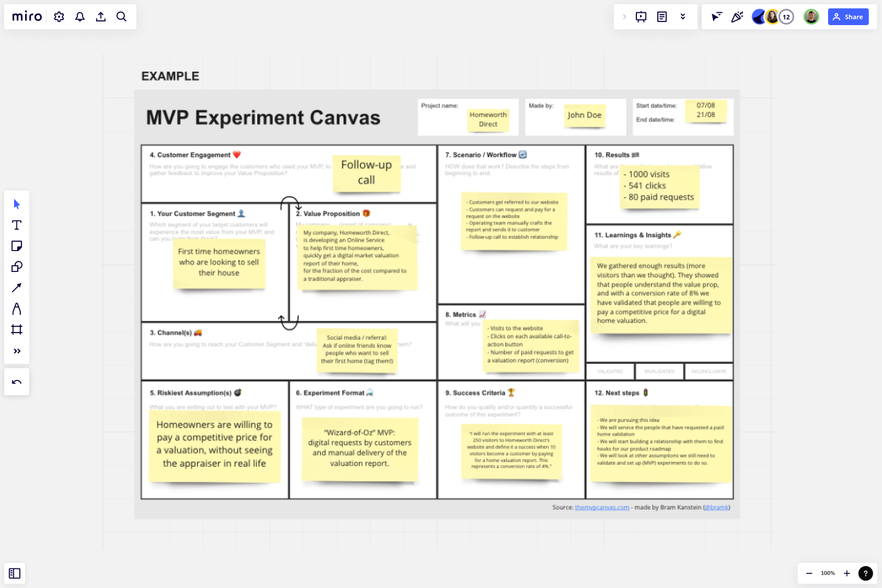This screenshot has width=882, height=588.
Task: Click the INCONCLUSIVE status label
Action: (x=709, y=371)
